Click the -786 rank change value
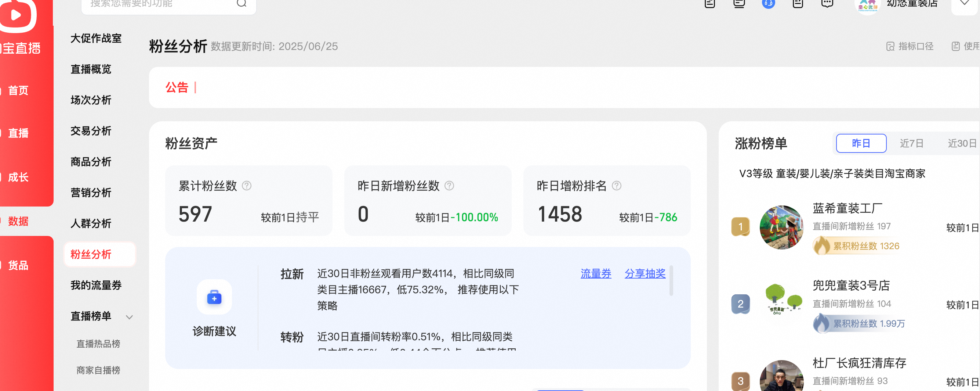The image size is (980, 391). tap(665, 218)
